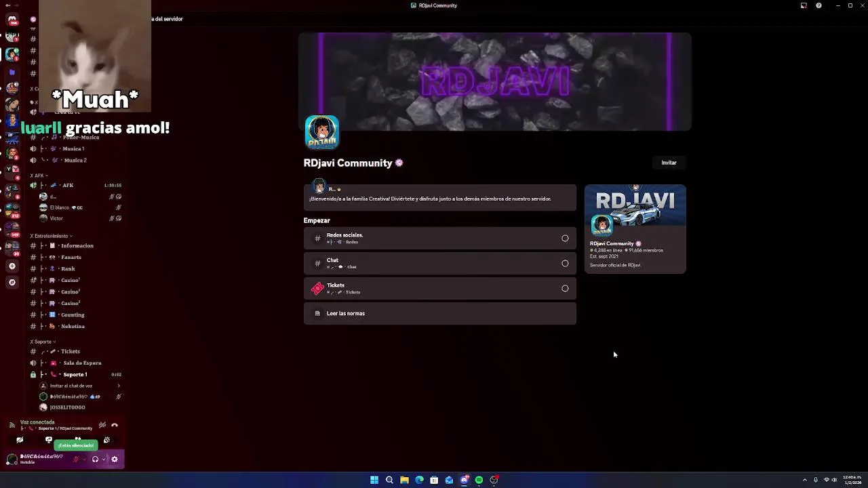Join the AFK voice channel

click(x=75, y=185)
